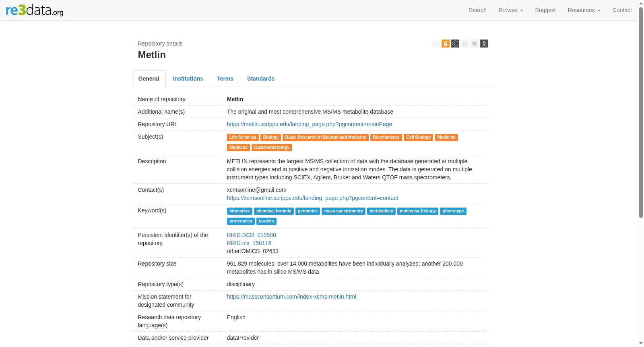Click the metabolism keyword tag

[x=382, y=211]
